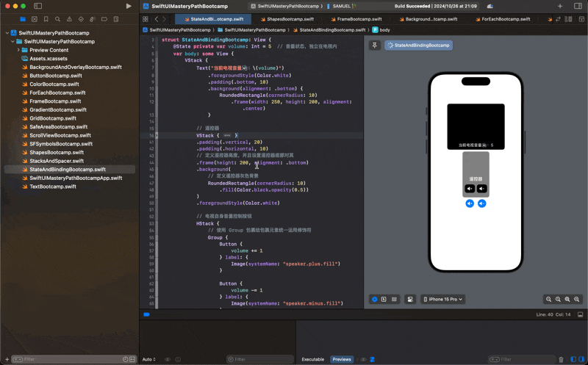Switch to the Background...tcamp.swift tab
The height and width of the screenshot is (365, 588).
(x=429, y=19)
